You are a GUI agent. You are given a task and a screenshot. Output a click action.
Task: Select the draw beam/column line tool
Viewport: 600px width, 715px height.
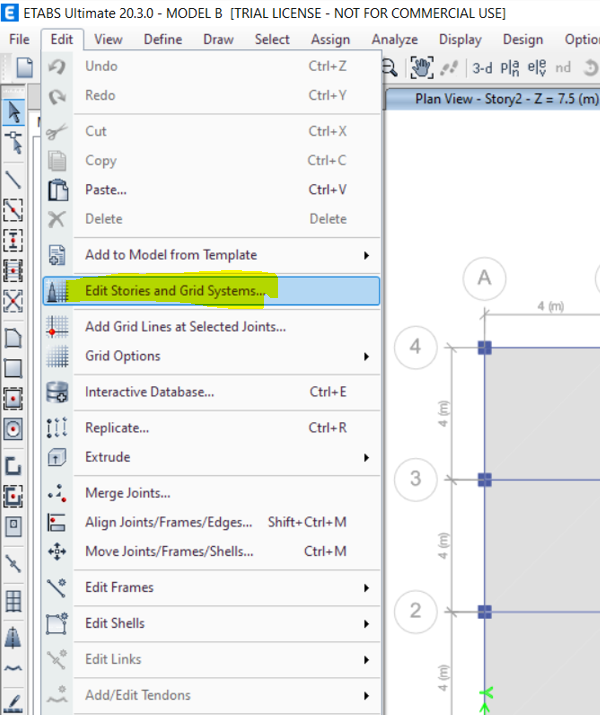(x=13, y=180)
